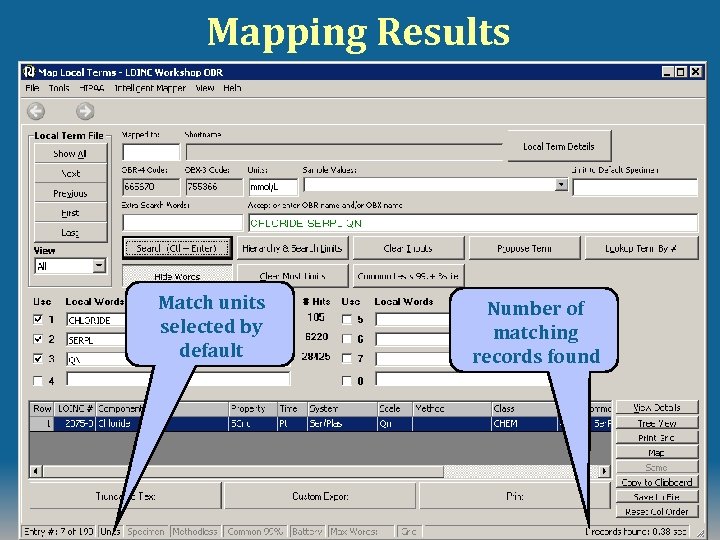Uncheck Use checkbox for word 2 SERPL
This screenshot has height=540, width=720.
point(38,339)
